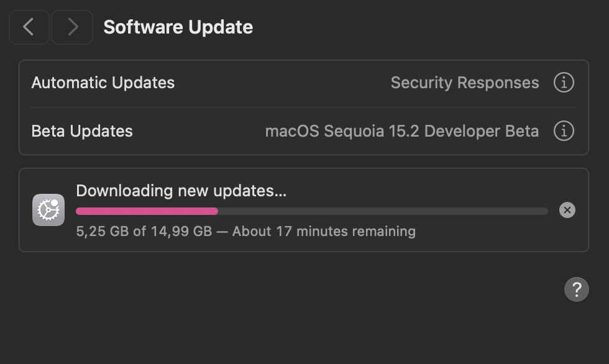Click the 5,25 GB of 14,99 GB text
The height and width of the screenshot is (364, 609).
point(144,231)
